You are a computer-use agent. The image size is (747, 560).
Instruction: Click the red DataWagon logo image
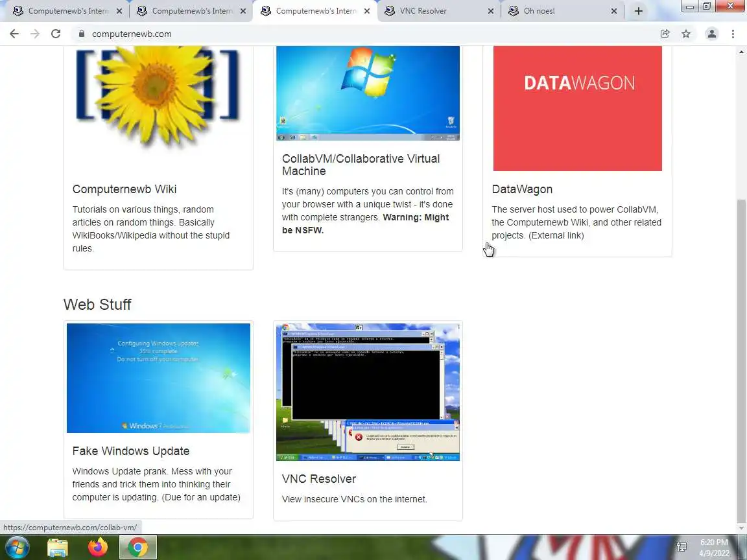[577, 109]
